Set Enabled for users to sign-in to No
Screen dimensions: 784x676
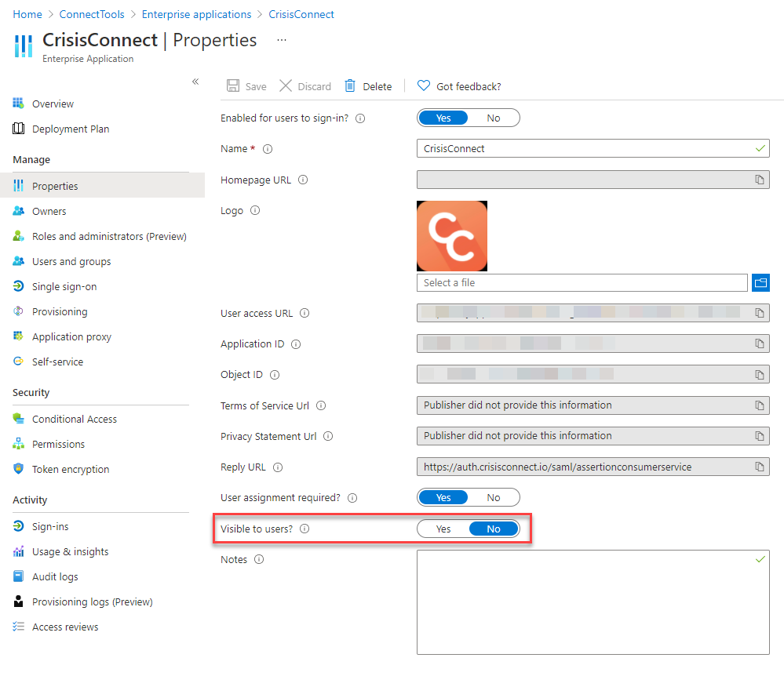point(494,118)
